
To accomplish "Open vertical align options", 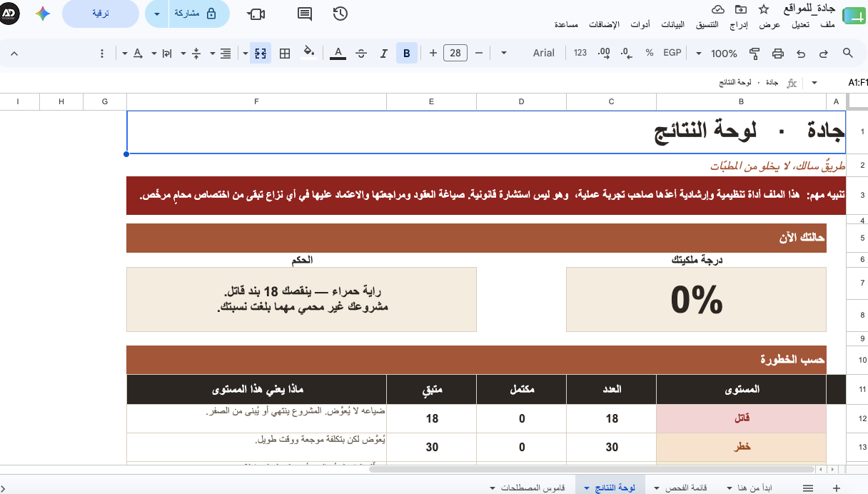I will click(192, 53).
